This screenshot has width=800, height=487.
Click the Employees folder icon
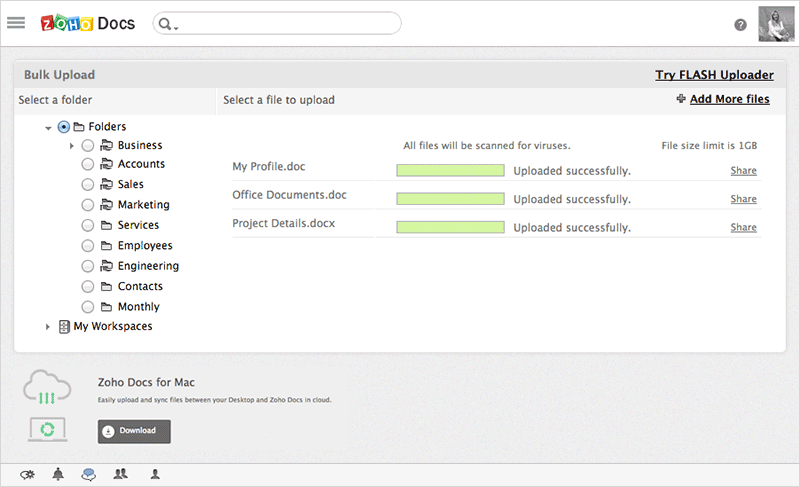point(106,245)
